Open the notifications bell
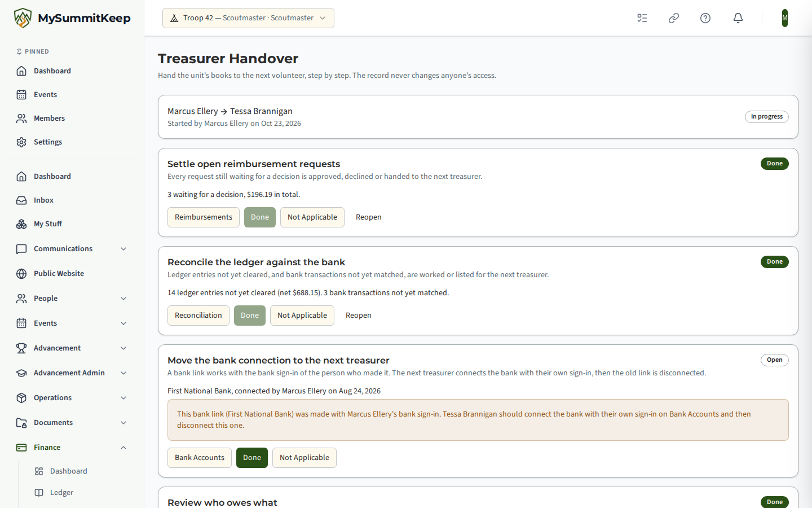The height and width of the screenshot is (508, 812). [738, 18]
